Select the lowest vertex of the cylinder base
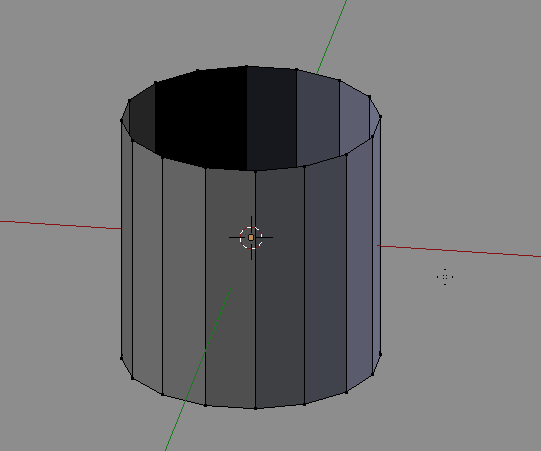 tap(255, 409)
